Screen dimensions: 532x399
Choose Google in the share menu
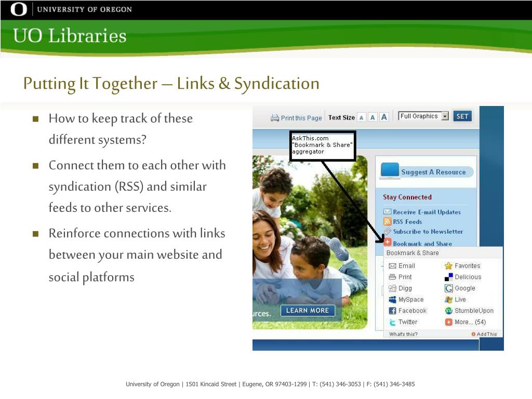(x=465, y=288)
